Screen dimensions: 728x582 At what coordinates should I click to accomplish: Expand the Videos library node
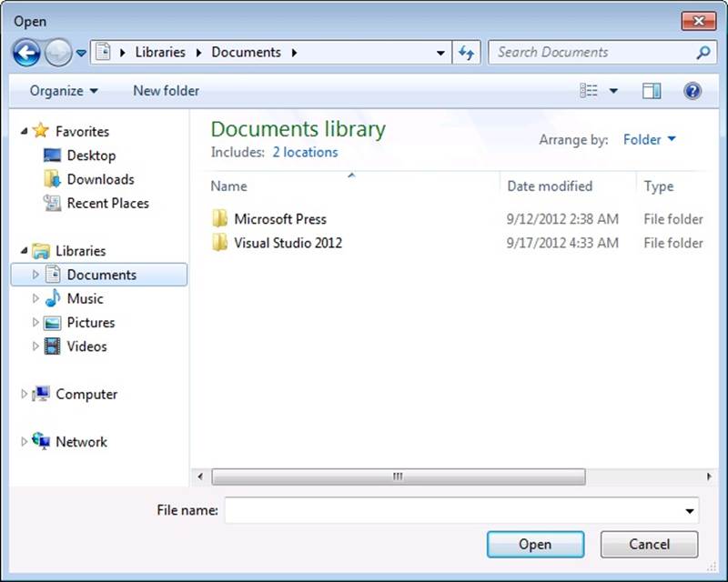point(35,346)
